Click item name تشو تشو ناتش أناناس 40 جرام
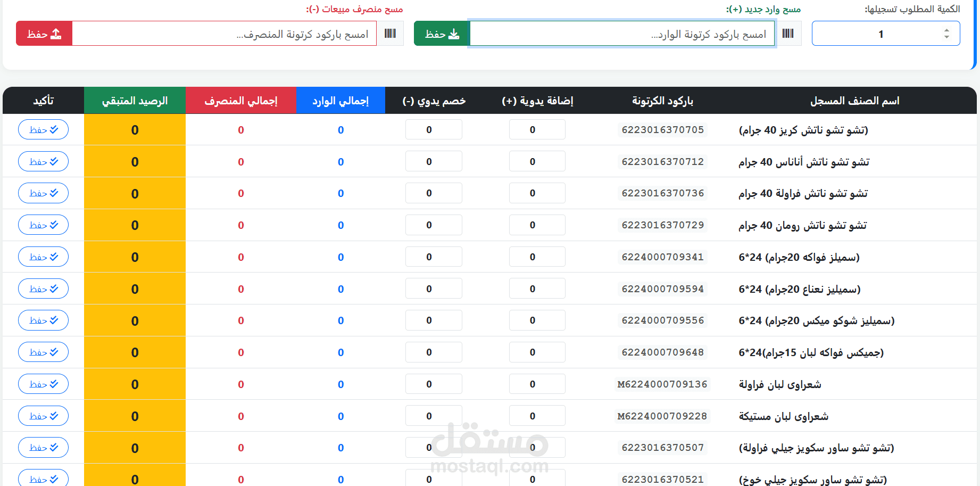980x486 pixels. [x=804, y=162]
